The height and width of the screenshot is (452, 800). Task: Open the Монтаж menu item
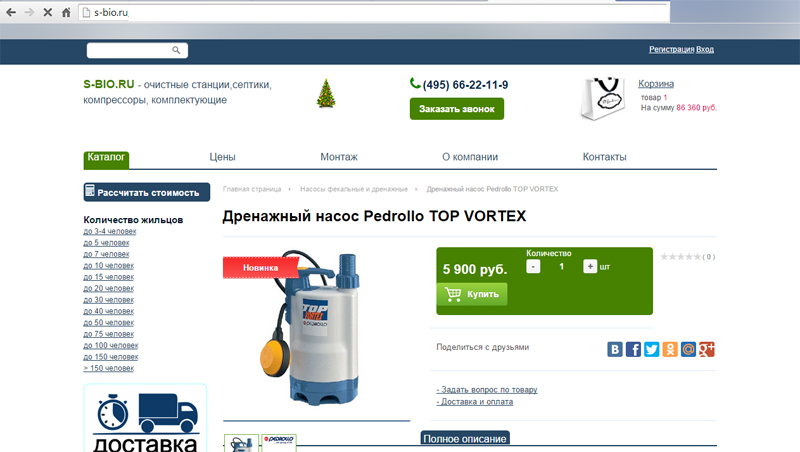[339, 157]
